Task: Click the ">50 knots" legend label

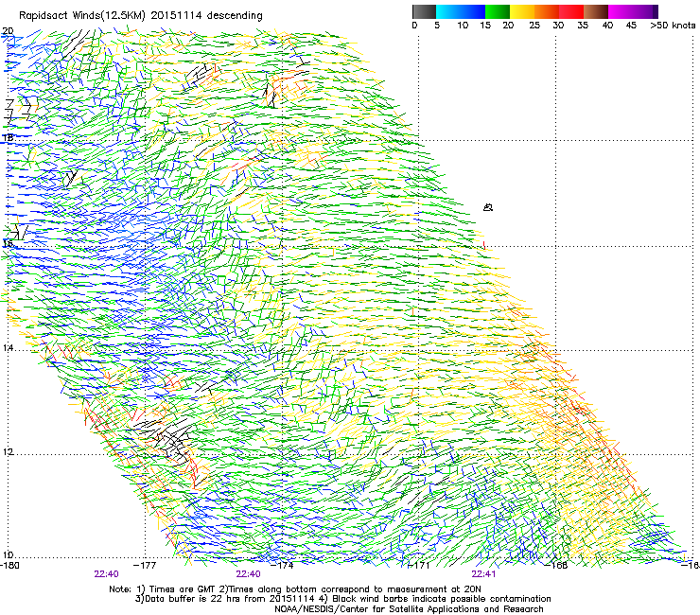Action: (673, 26)
